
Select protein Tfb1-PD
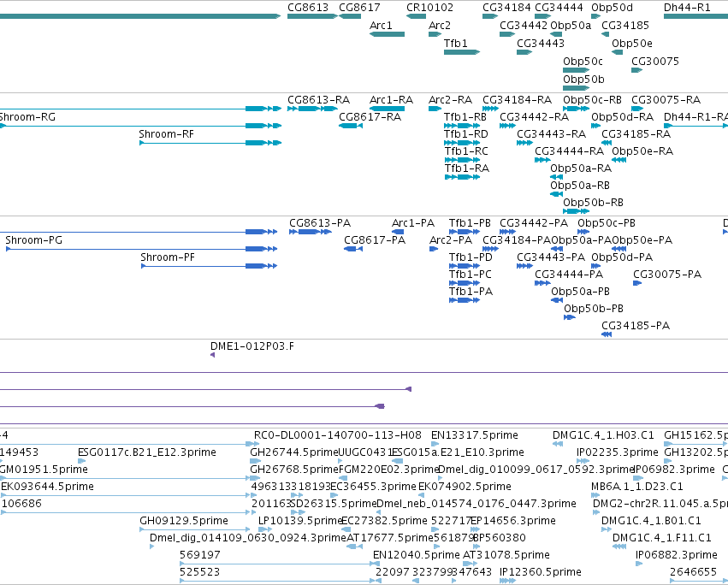click(465, 266)
